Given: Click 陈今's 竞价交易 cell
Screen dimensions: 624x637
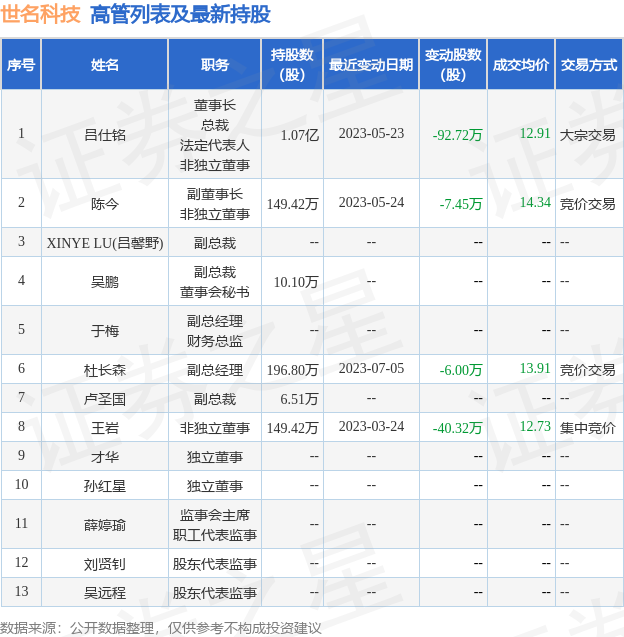Looking at the screenshot, I should (587, 204).
